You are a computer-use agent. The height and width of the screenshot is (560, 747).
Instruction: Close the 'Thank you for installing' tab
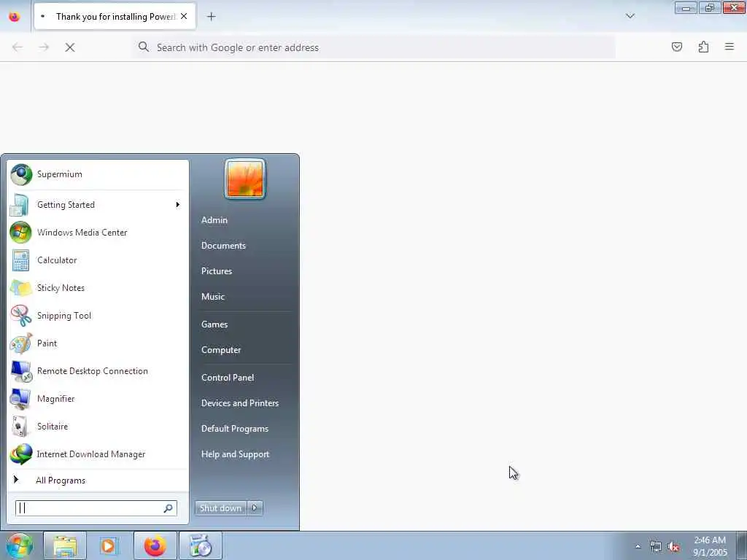184,16
